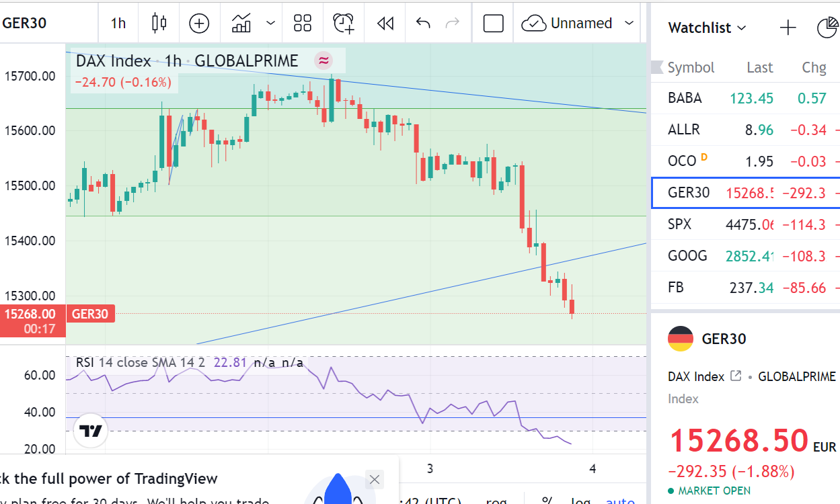The image size is (840, 504).
Task: Click the compare or add symbol icon
Action: (x=199, y=24)
